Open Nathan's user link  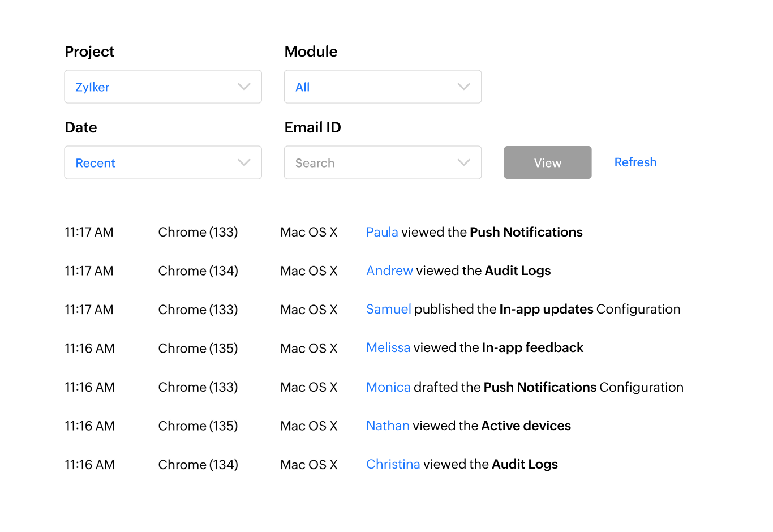[388, 426]
